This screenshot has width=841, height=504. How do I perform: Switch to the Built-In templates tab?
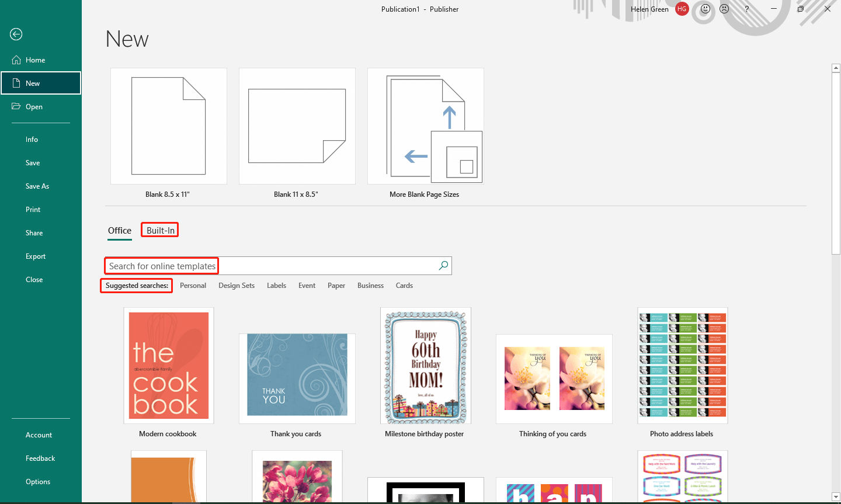pos(160,230)
